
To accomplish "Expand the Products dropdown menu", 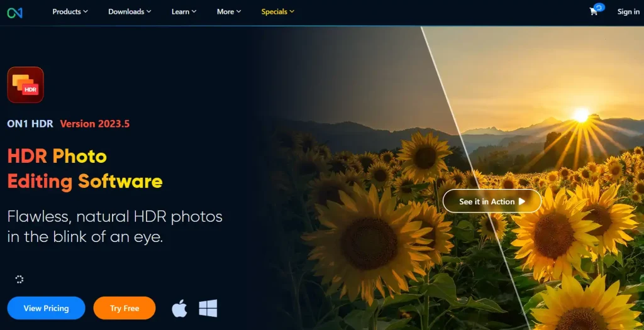I will click(70, 11).
